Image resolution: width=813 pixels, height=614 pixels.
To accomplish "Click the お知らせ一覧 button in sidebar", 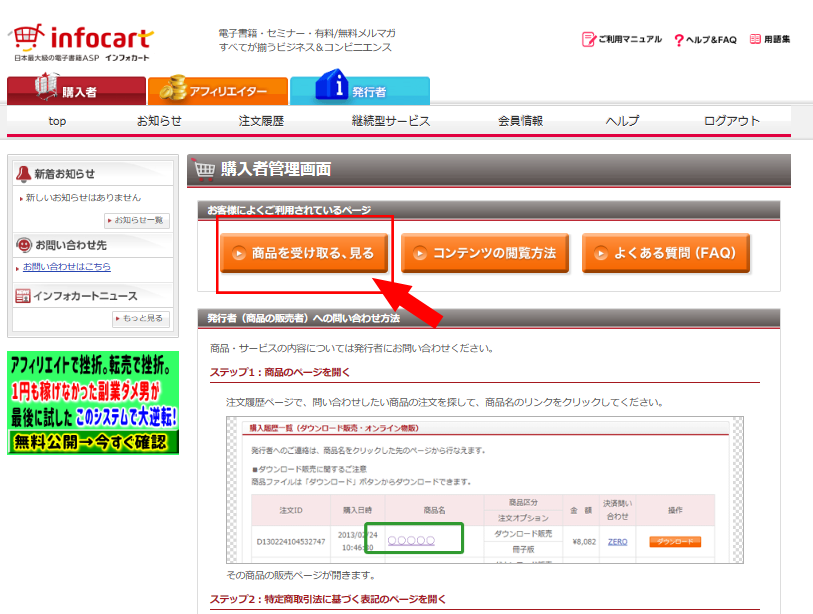I will [x=137, y=220].
